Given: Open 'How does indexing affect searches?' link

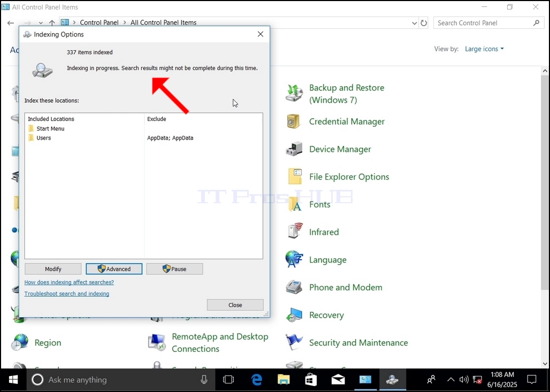Looking at the screenshot, I should tap(69, 282).
